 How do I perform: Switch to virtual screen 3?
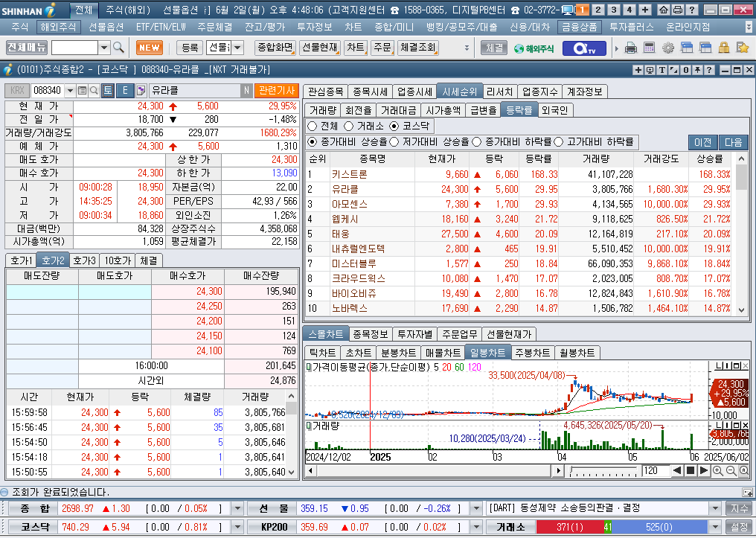click(614, 10)
